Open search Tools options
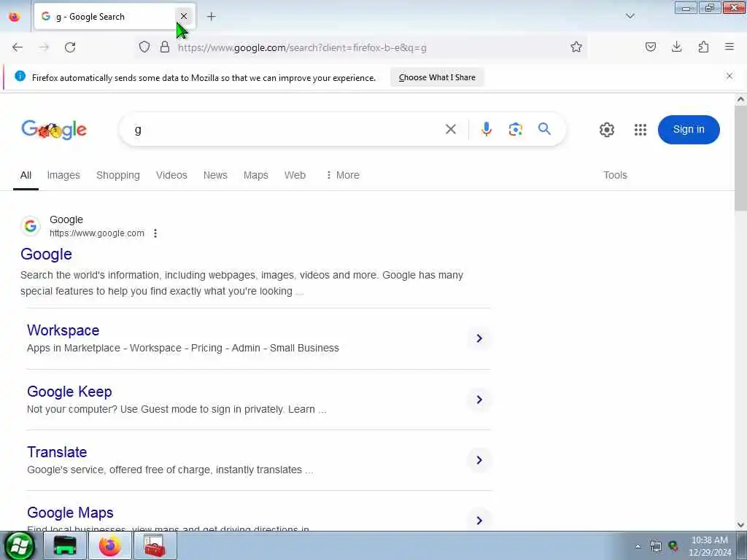 pyautogui.click(x=615, y=175)
